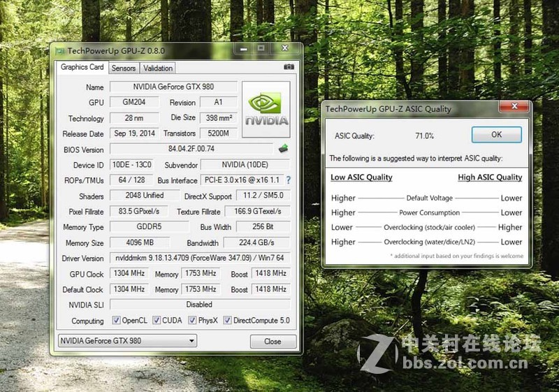Click the Pixel Fillrate field 83.5 GPixel/s
This screenshot has height=392, width=559.
[139, 211]
